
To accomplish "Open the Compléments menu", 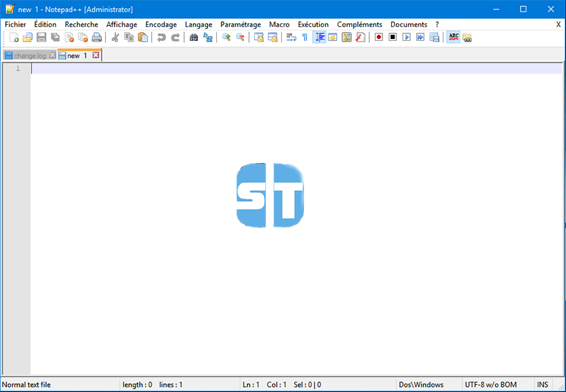I will (360, 24).
